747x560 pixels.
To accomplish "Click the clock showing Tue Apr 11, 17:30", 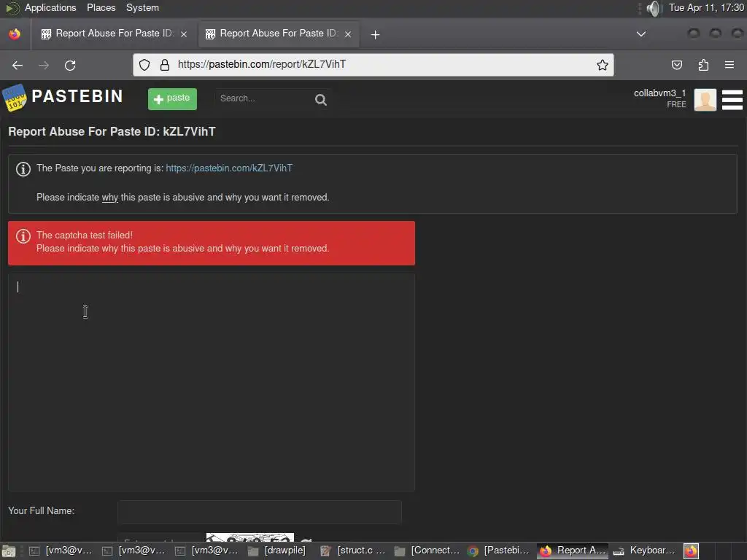I will 706,7.
